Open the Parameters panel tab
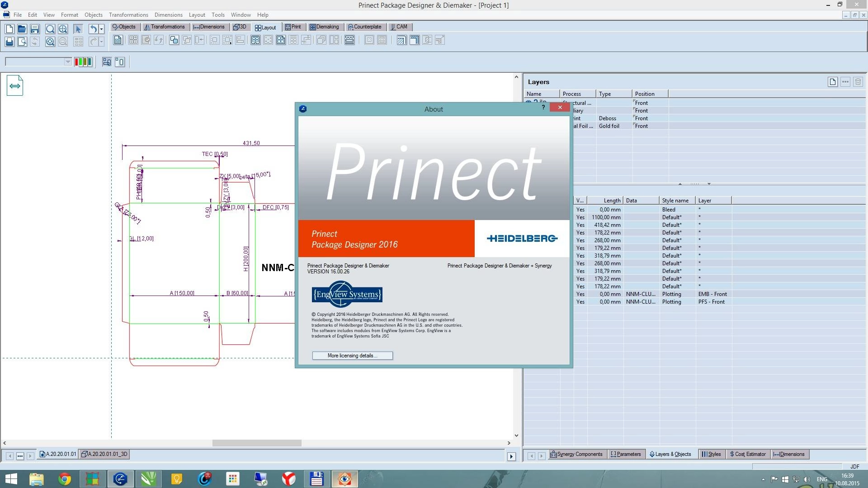Screen dimensions: 868x488 point(626,454)
